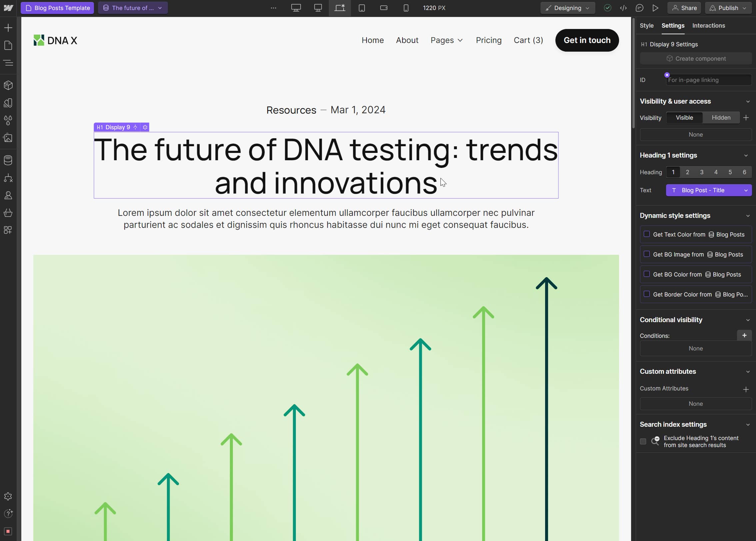Open the Components cube panel

coord(8,85)
